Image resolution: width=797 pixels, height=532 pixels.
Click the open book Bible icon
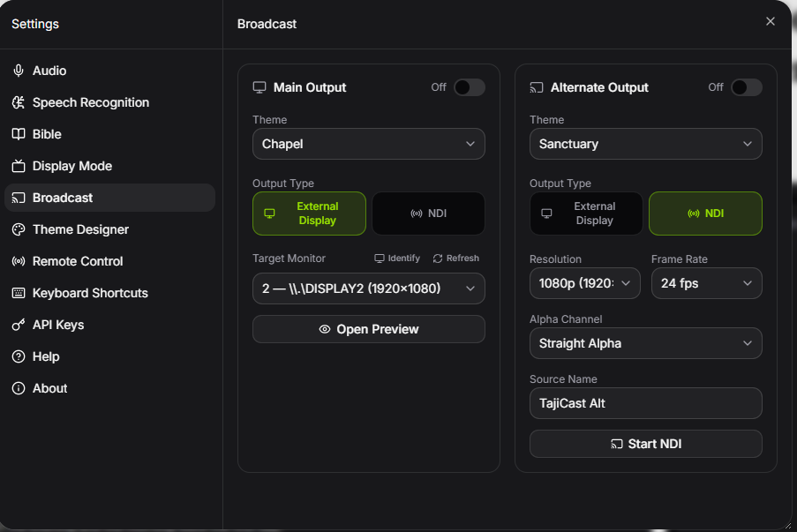pyautogui.click(x=19, y=134)
